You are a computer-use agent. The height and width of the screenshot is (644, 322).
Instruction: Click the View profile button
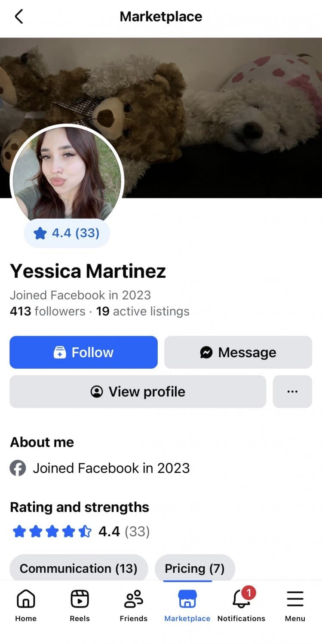tap(138, 392)
